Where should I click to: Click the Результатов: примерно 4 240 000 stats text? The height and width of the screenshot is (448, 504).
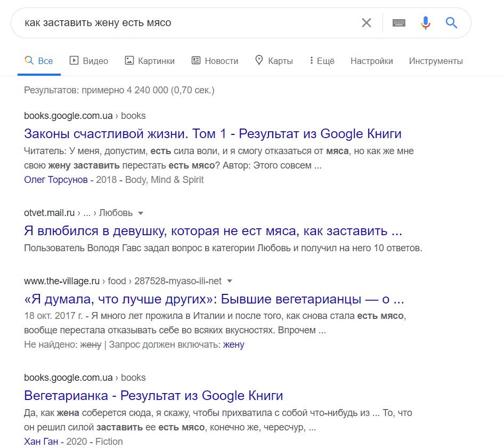pyautogui.click(x=119, y=90)
